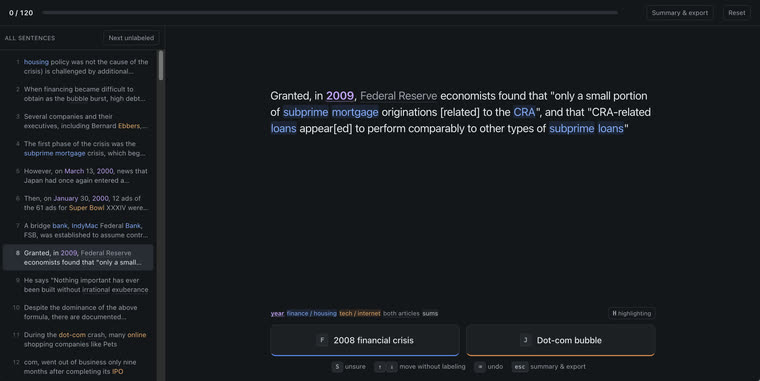Click the 'ALL SENTENCES' header
This screenshot has width=760, height=381.
(30, 38)
